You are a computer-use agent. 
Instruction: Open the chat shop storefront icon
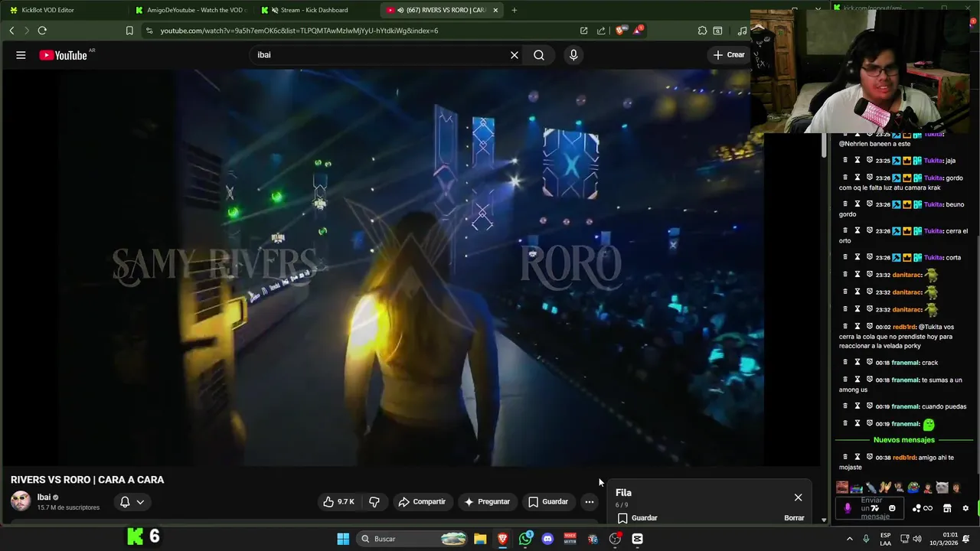coord(947,508)
